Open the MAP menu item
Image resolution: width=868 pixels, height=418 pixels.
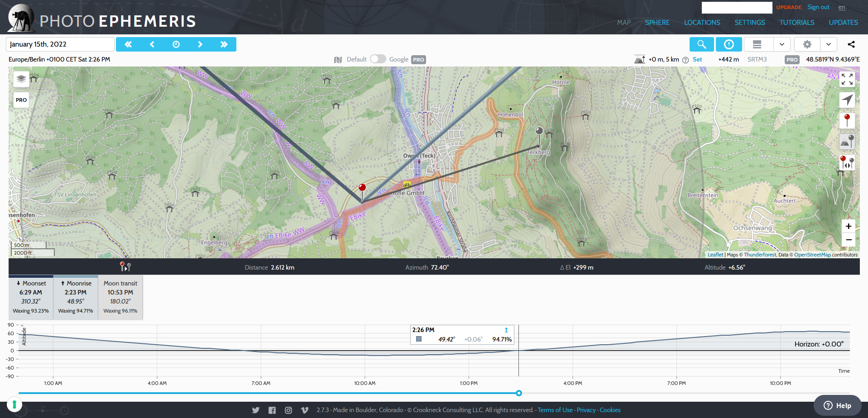coord(624,22)
